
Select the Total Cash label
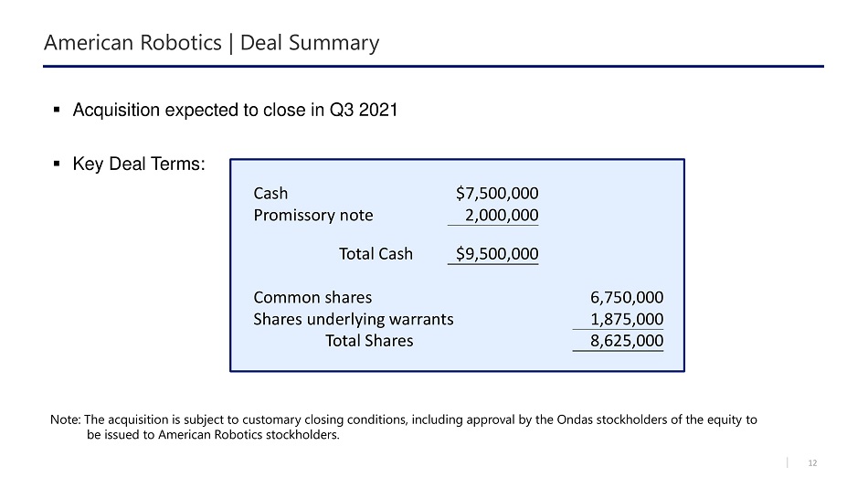click(x=376, y=254)
